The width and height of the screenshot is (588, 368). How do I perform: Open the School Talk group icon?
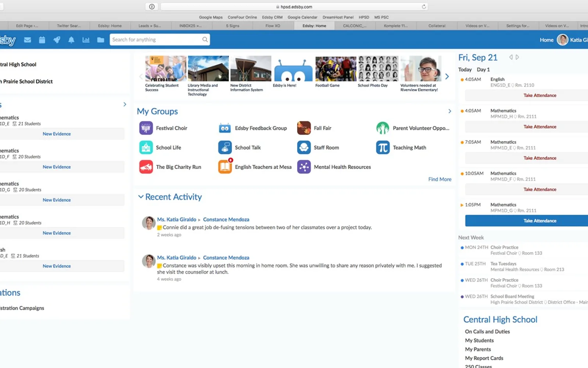225,148
